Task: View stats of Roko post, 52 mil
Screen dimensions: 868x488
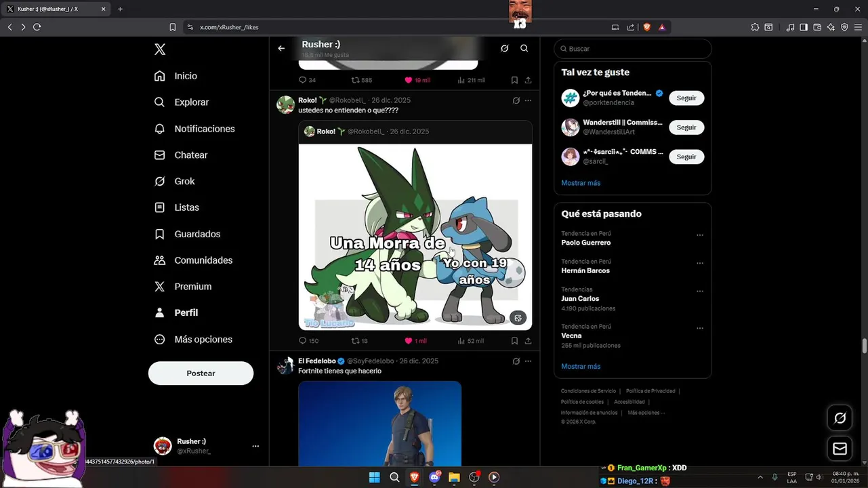Action: point(470,341)
